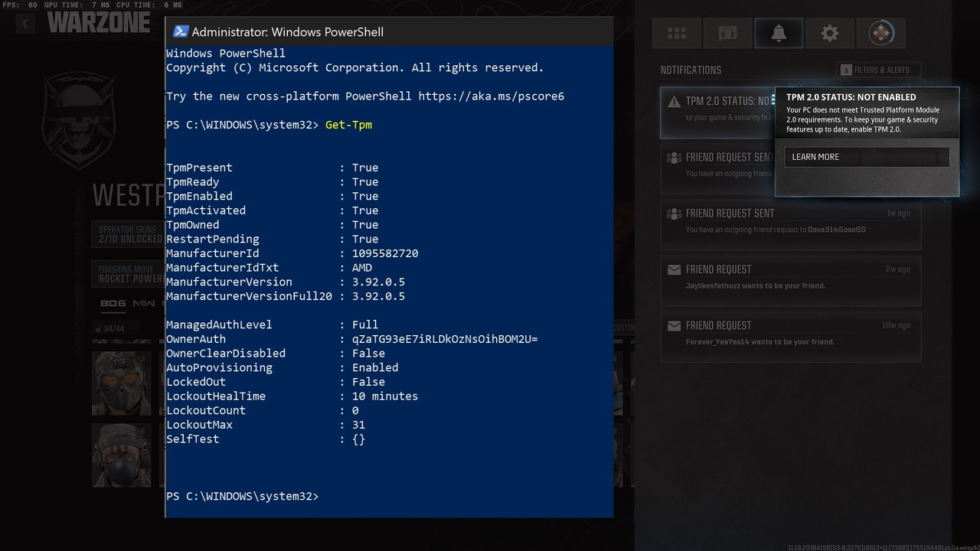The image size is (980, 551).
Task: Click the PowerShell window title text
Action: [288, 32]
